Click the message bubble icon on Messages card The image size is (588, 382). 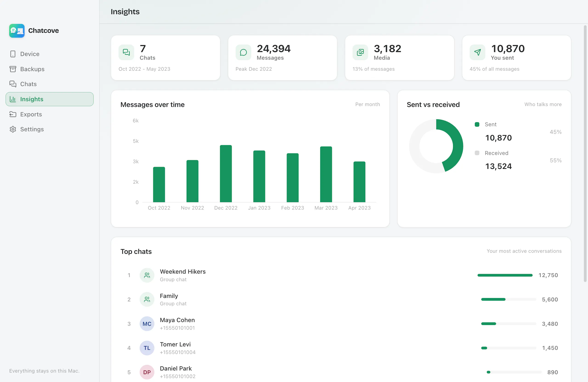pyautogui.click(x=243, y=52)
